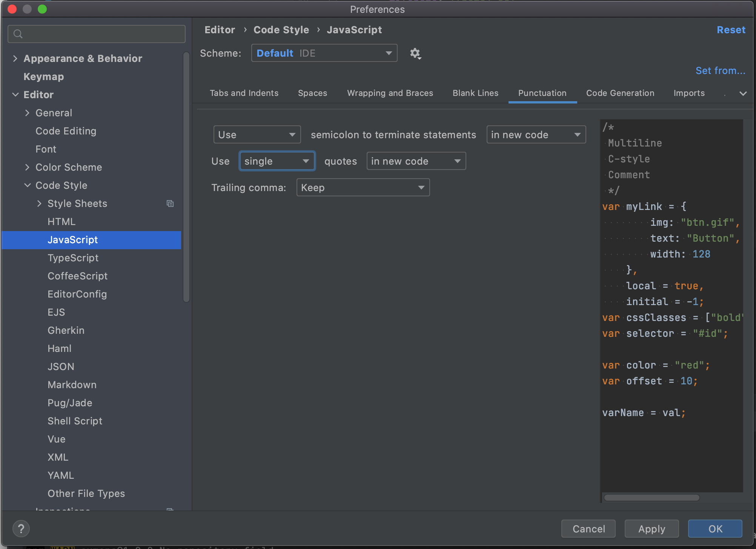Click the code preview horizontal scrollbar
This screenshot has width=756, height=549.
(652, 498)
